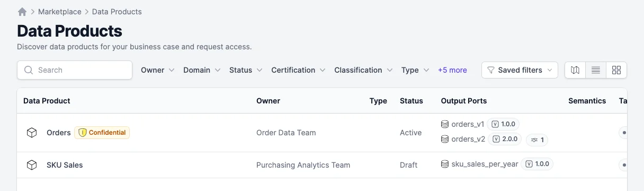Screen dimensions: 644x191
Task: Click the Confidential badge on Orders
Action: click(x=102, y=133)
